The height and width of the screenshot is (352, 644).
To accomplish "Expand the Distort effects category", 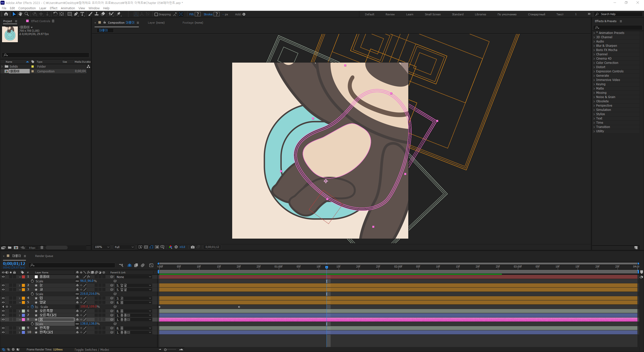I will click(600, 67).
